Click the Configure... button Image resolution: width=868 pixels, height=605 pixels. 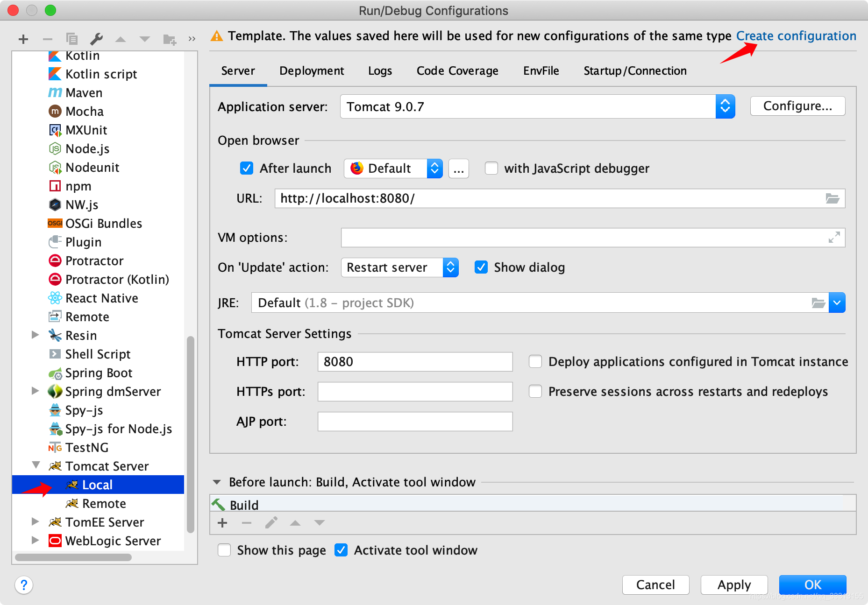click(x=797, y=106)
